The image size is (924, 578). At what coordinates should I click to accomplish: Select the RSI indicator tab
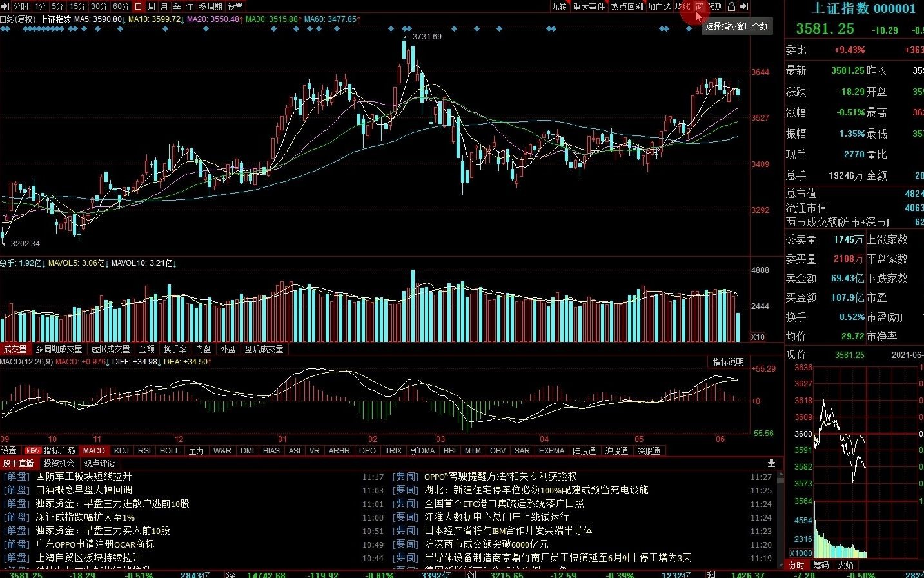(144, 451)
